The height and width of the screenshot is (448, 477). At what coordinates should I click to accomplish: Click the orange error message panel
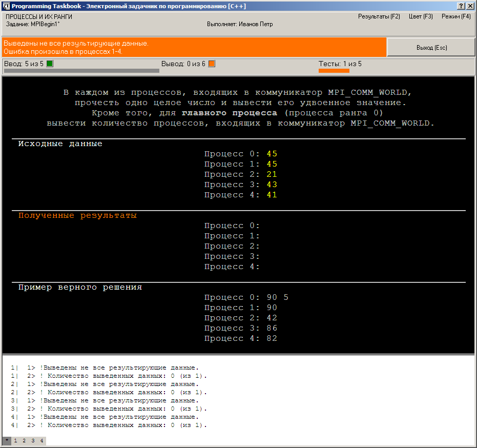194,47
